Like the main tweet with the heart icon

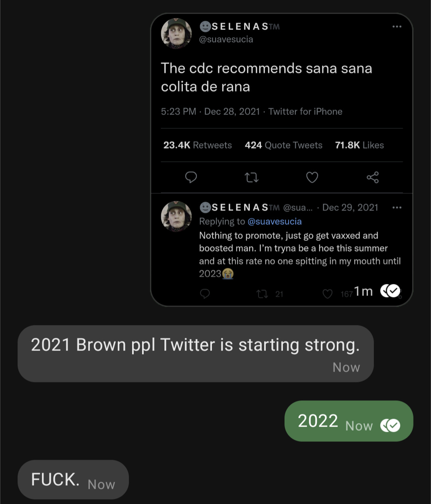tap(312, 177)
